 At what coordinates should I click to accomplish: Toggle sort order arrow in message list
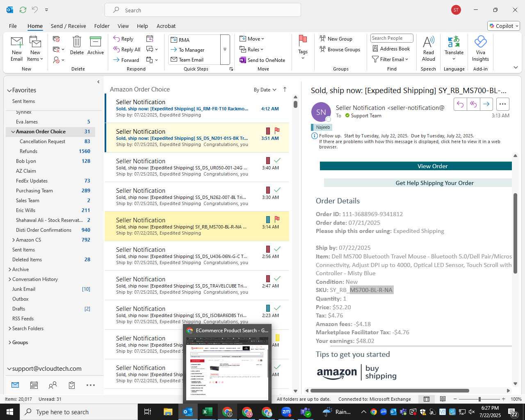click(285, 89)
